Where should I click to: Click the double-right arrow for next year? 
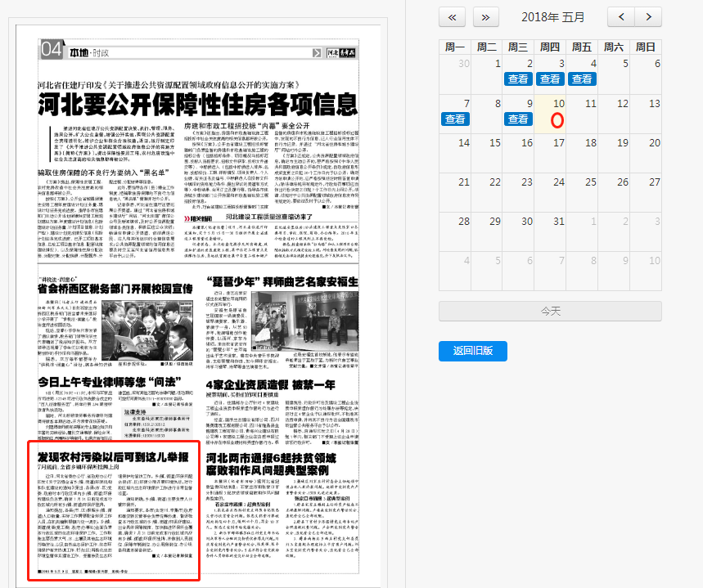coord(486,17)
